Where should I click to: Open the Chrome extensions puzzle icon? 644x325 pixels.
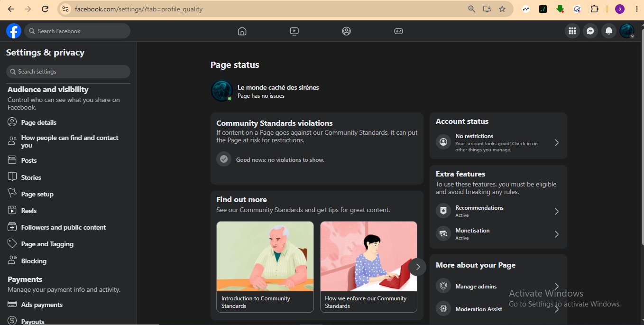click(594, 9)
